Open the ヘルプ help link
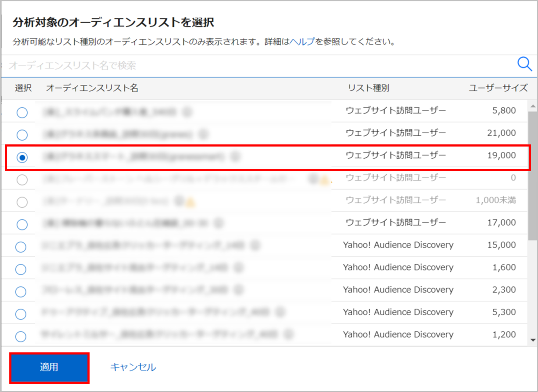Screen dimensions: 538x392 click(302, 42)
